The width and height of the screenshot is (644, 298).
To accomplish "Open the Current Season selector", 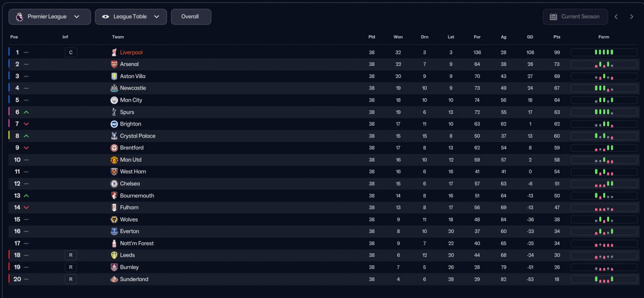I will pos(575,17).
